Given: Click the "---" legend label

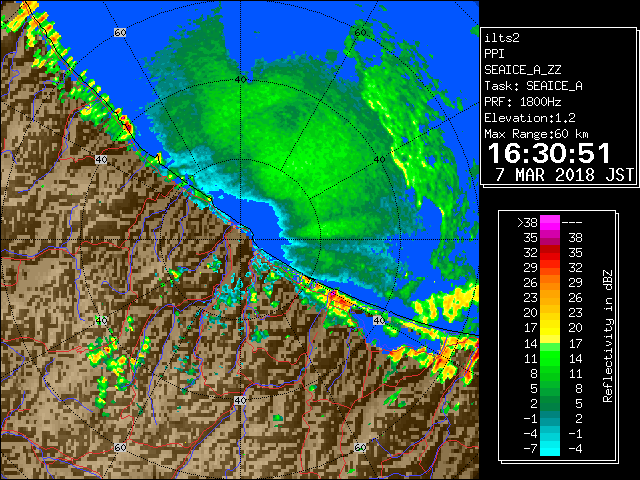Looking at the screenshot, I should point(572,223).
